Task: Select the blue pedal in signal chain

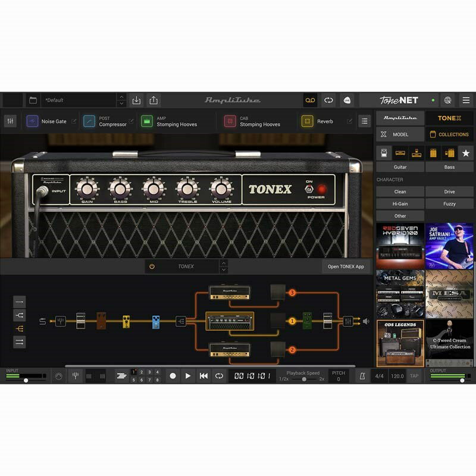Action: (156, 321)
